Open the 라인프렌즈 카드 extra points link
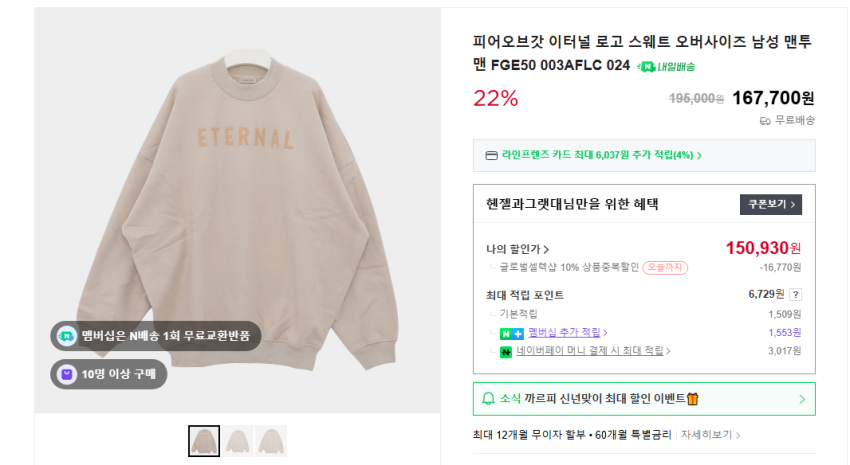The image size is (850, 465). (600, 155)
